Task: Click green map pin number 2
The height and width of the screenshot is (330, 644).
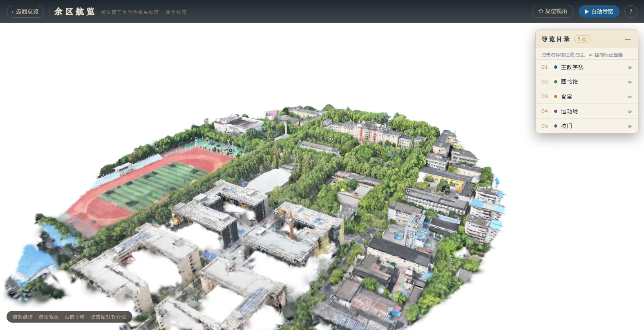Action: (x=330, y=139)
